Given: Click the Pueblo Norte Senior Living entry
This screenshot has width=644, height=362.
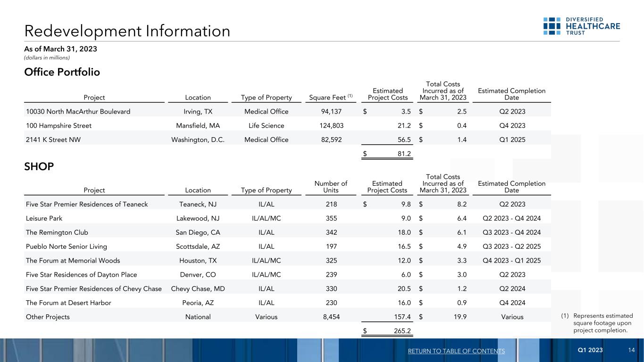Looking at the screenshot, I should tap(67, 247).
